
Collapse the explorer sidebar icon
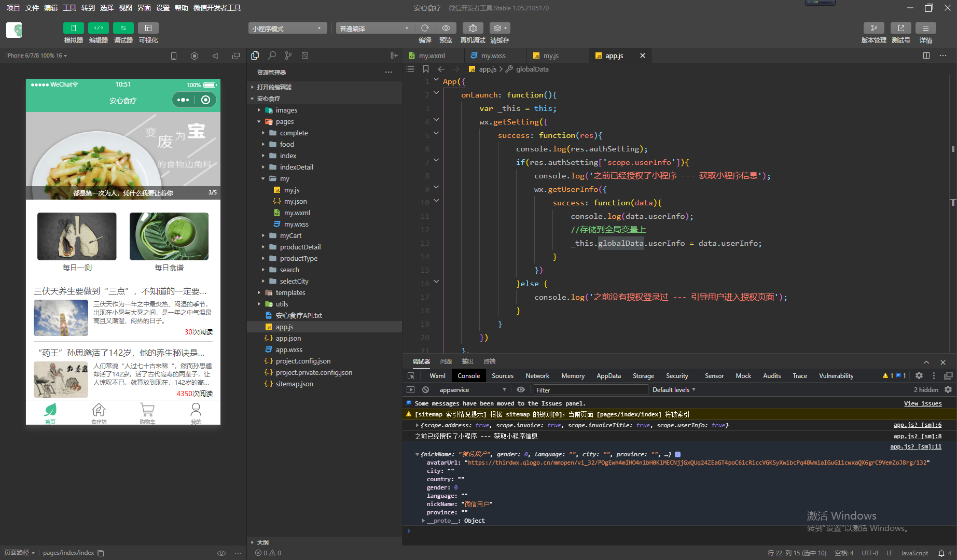tap(394, 55)
